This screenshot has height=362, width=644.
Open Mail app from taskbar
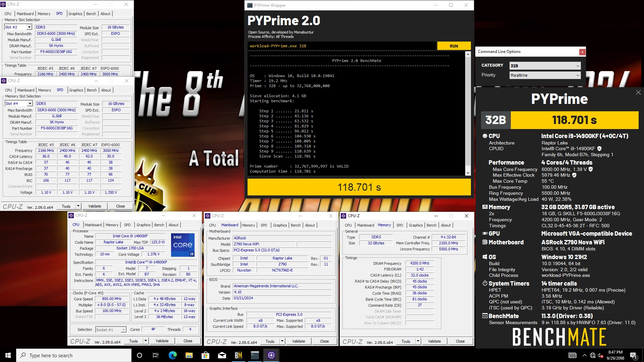tap(222, 355)
